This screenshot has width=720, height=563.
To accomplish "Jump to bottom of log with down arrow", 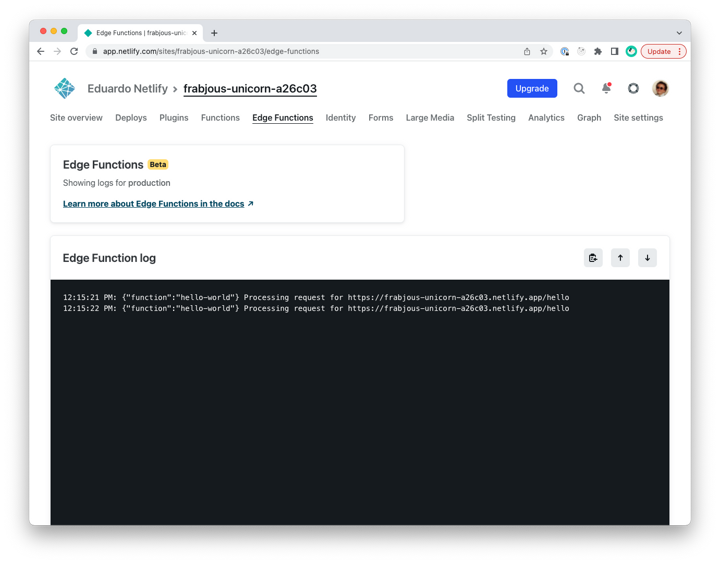I will coord(647,258).
